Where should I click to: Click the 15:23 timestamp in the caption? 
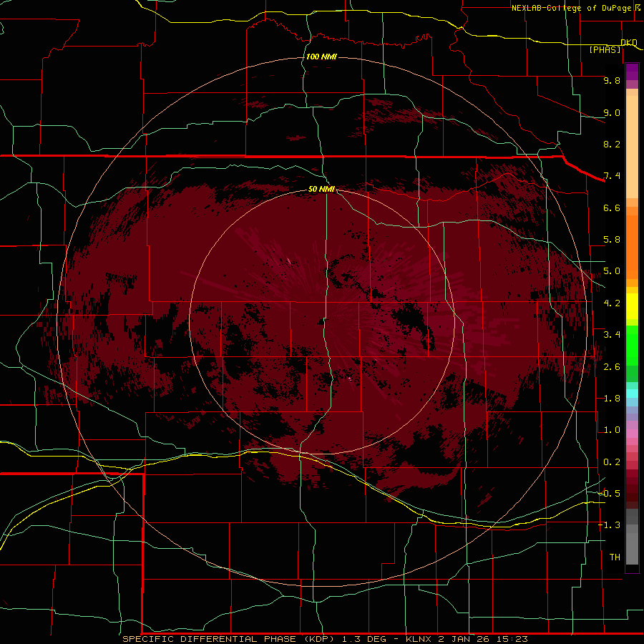(514, 639)
